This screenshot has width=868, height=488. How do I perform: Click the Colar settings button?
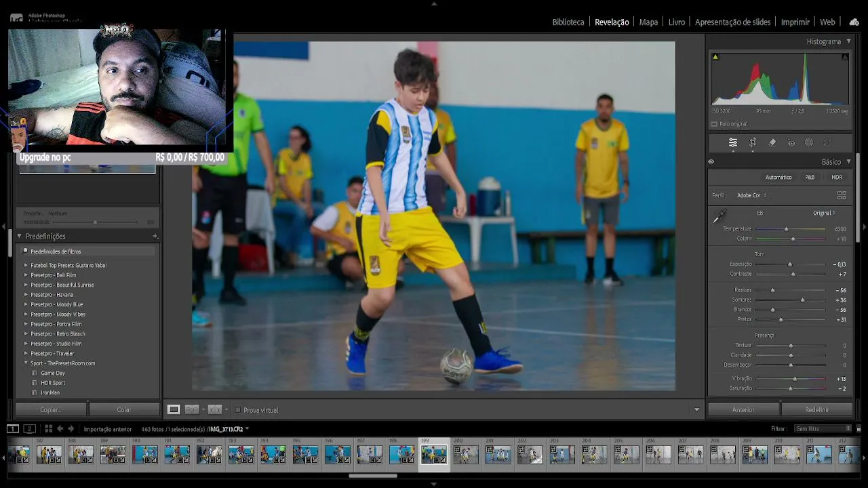[x=124, y=409]
